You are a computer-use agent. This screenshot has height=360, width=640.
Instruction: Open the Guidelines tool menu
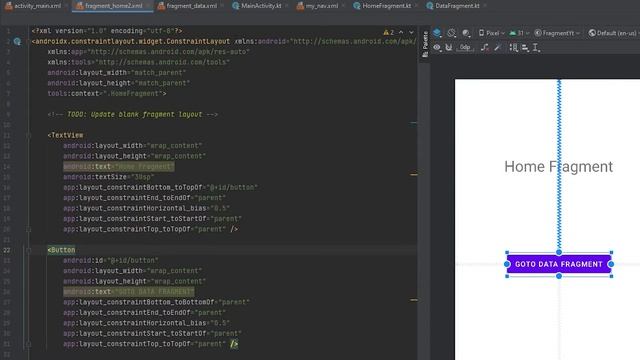point(536,48)
